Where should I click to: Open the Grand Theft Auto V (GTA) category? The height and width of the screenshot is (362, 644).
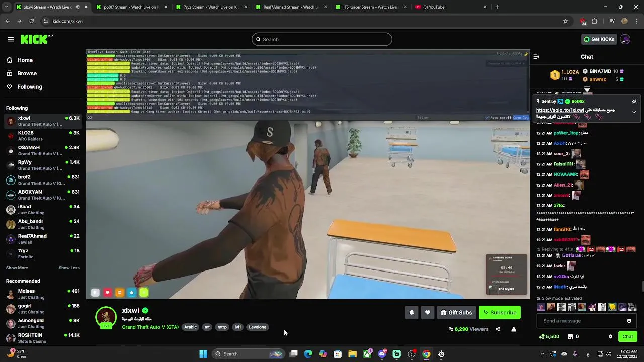(150, 327)
